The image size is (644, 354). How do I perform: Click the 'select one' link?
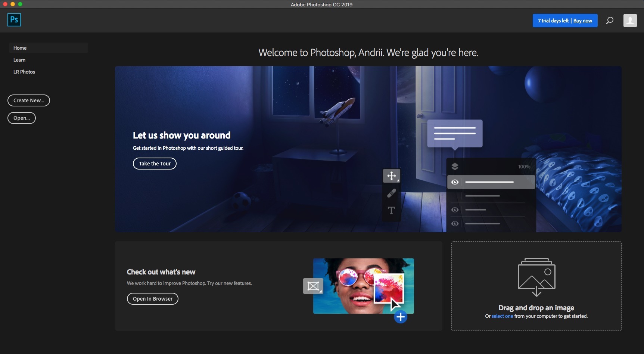[502, 316]
